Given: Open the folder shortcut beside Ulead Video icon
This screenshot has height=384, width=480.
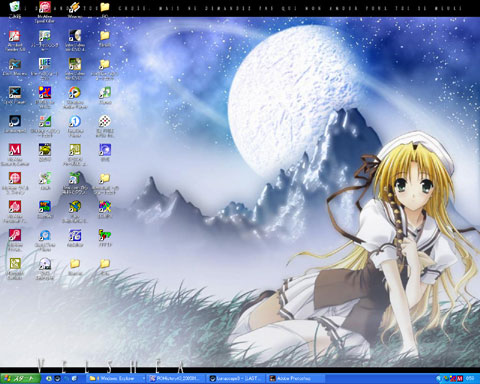Looking at the screenshot, I should [105, 64].
